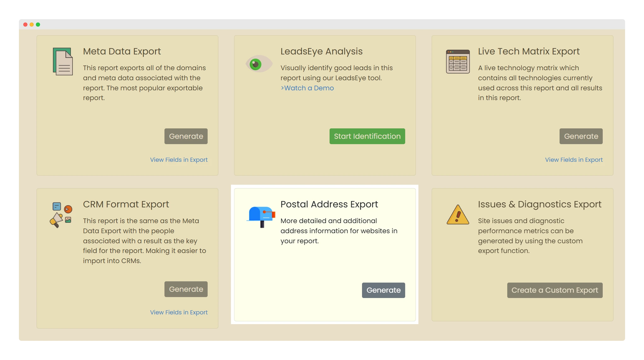Click the CRM Format Export megaphone icon

(x=61, y=215)
